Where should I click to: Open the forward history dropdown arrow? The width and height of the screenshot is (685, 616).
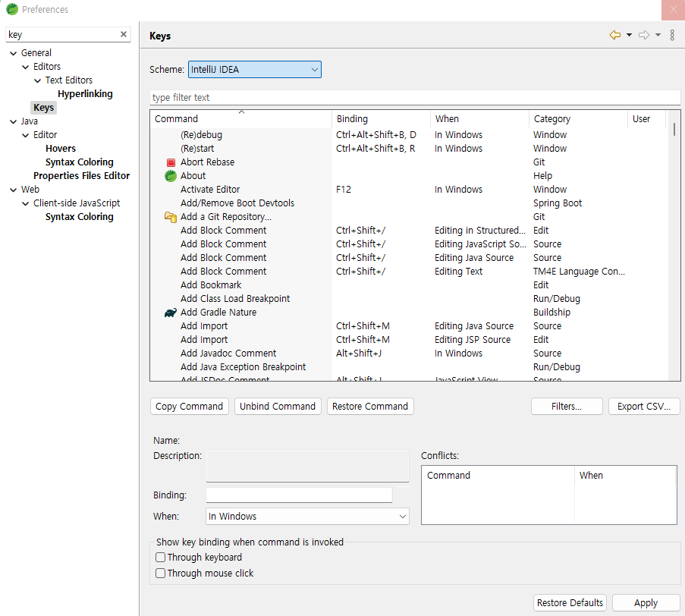coord(658,35)
